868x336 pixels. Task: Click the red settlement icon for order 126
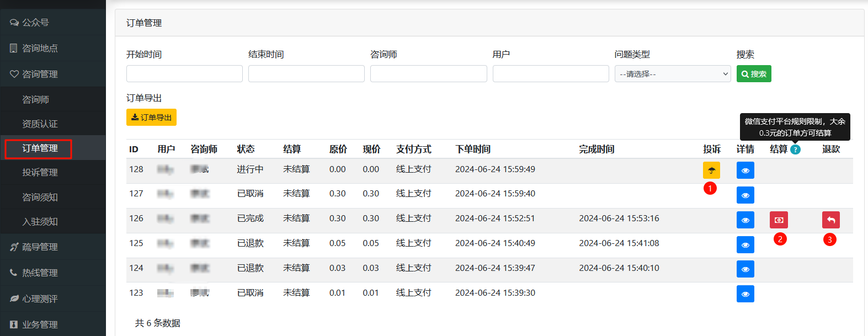click(779, 220)
